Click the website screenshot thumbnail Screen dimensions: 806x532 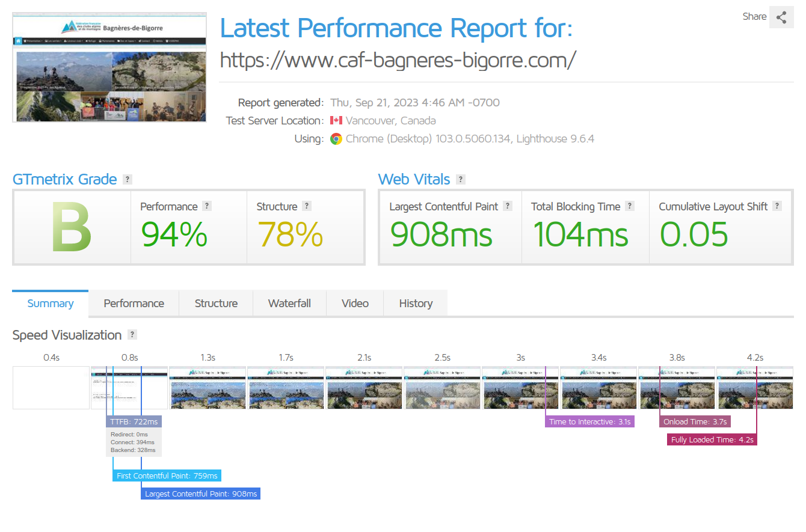point(109,67)
